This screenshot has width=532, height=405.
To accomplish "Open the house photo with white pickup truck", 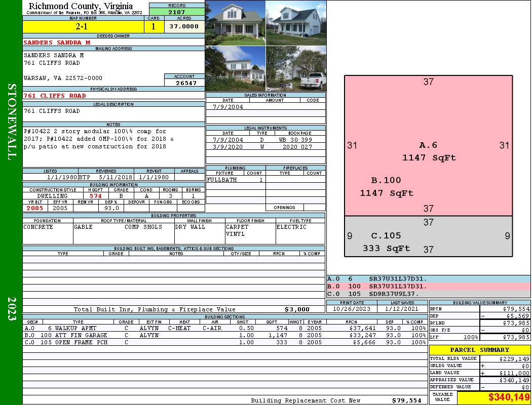I will click(x=296, y=69).
